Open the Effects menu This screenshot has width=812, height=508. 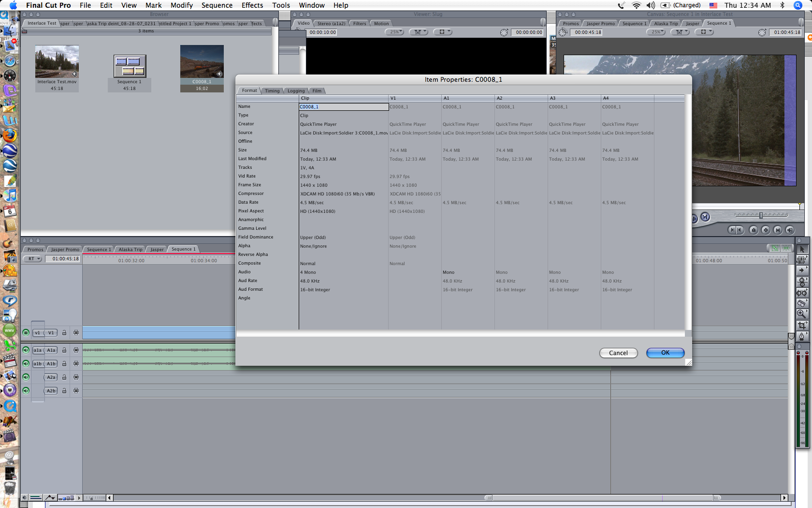click(252, 5)
